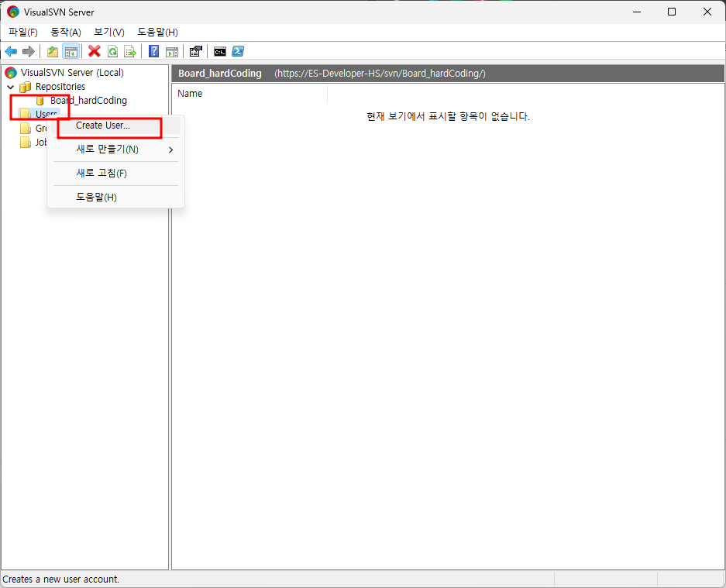The width and height of the screenshot is (726, 588).
Task: Close the VisualSVN Server window
Action: pos(707,12)
